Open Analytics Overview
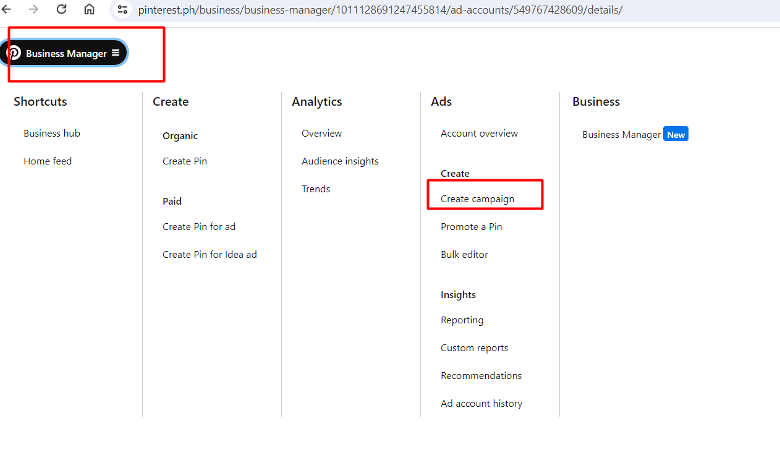This screenshot has height=450, width=780. click(x=321, y=133)
